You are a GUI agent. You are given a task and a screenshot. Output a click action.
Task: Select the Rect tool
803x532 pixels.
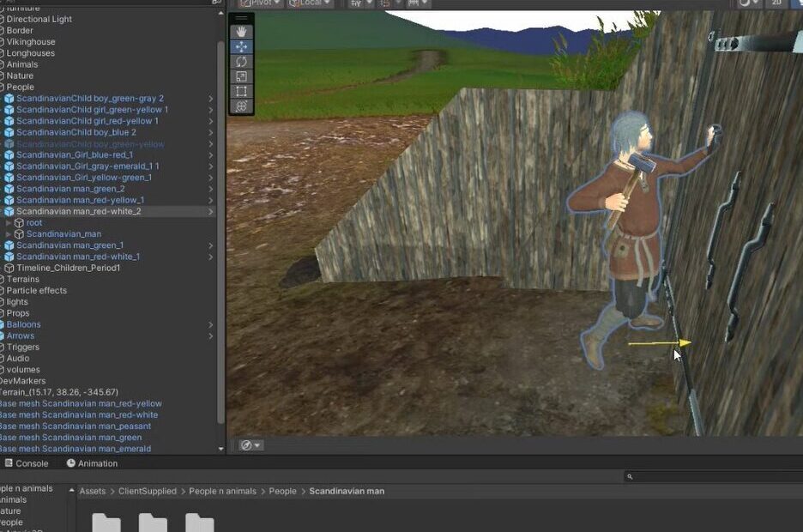coord(241,91)
